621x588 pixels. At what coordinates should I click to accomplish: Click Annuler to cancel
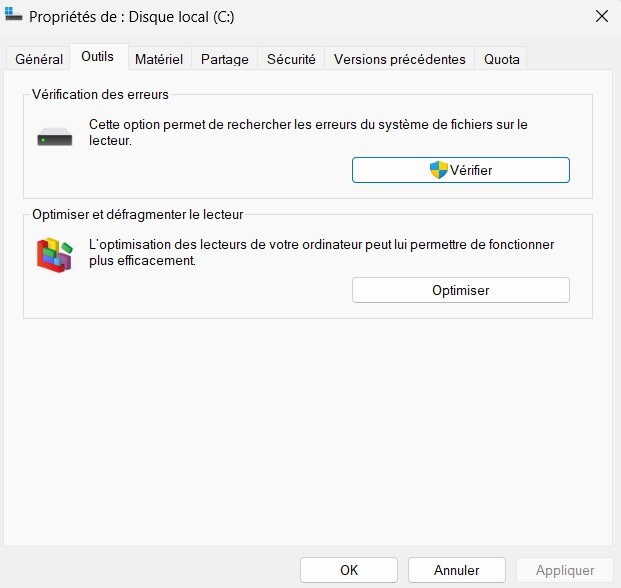[457, 570]
